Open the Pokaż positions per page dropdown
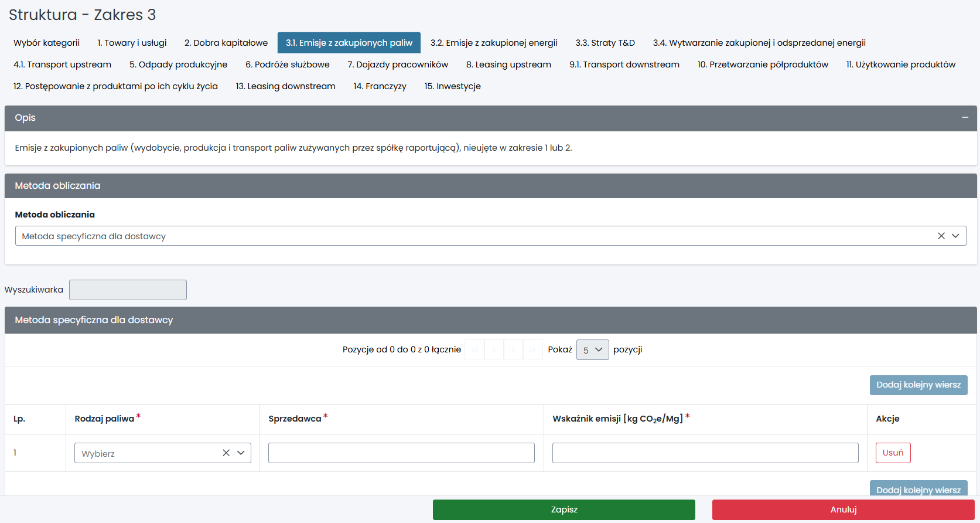This screenshot has height=523, width=980. point(592,350)
